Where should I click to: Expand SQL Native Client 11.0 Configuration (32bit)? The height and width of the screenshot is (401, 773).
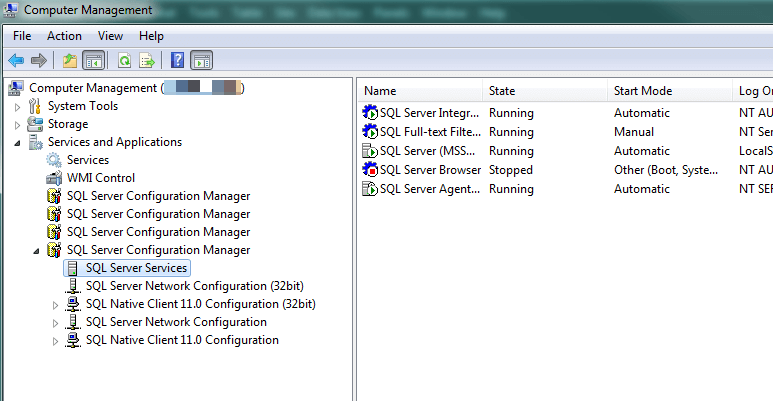tap(55, 305)
